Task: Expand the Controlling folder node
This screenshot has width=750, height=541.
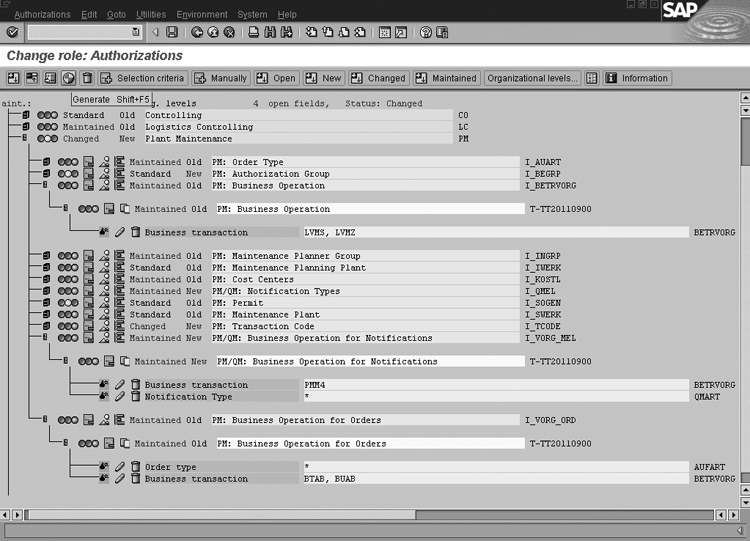Action: [25, 115]
